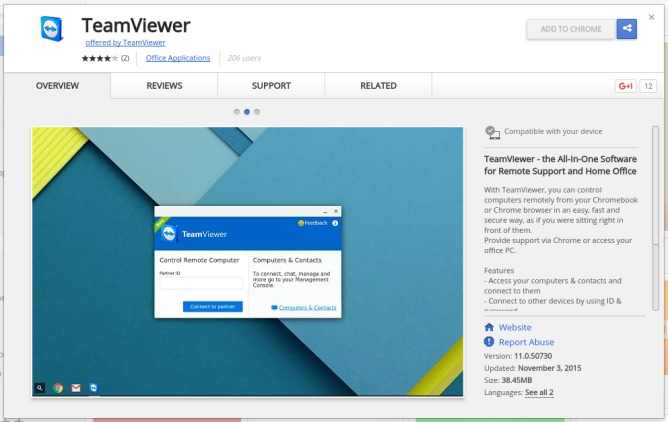This screenshot has height=422, width=668.
Task: Switch to the Reviews tab
Action: 164,86
